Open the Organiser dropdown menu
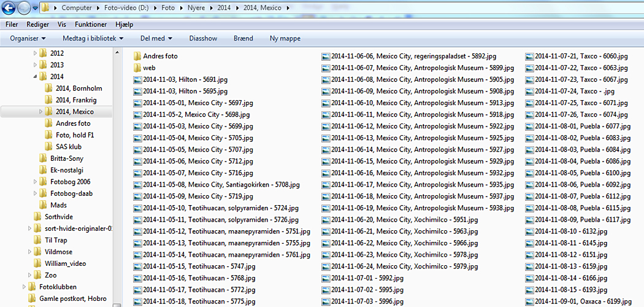The height and width of the screenshot is (307, 644). pos(28,38)
